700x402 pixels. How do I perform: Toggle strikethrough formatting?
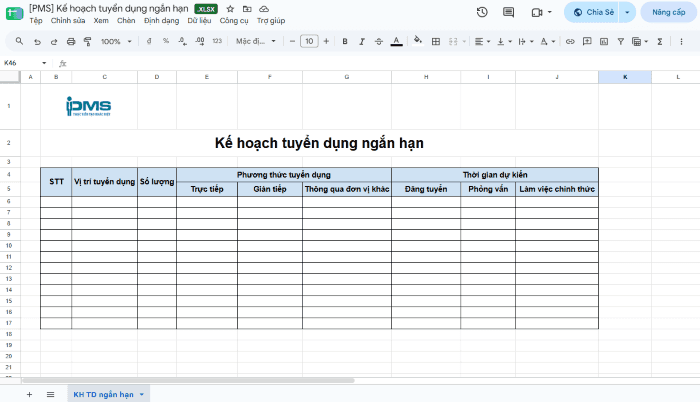pyautogui.click(x=379, y=42)
